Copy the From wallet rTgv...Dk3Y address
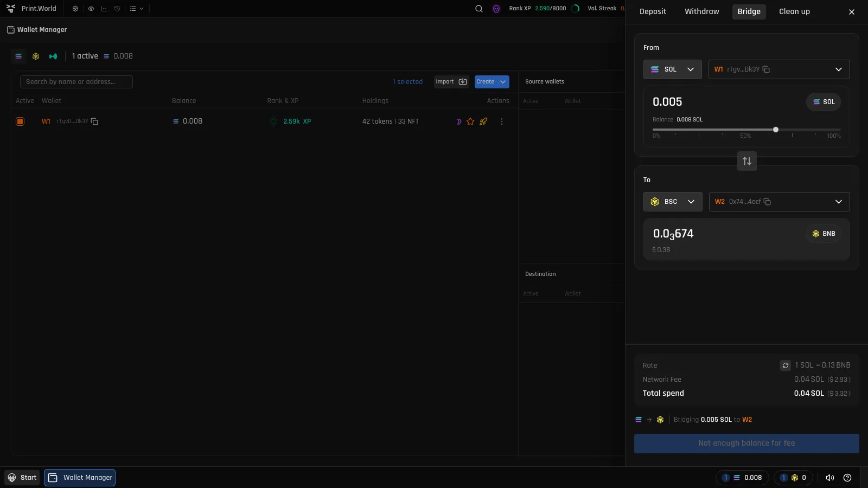The height and width of the screenshot is (488, 868). pos(766,69)
